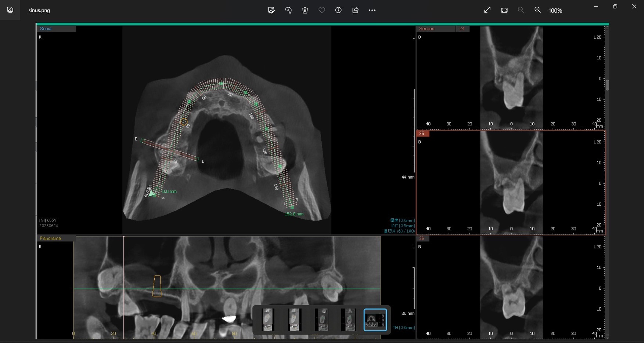Click the Scout panel label
The image size is (644, 343).
coord(46,29)
